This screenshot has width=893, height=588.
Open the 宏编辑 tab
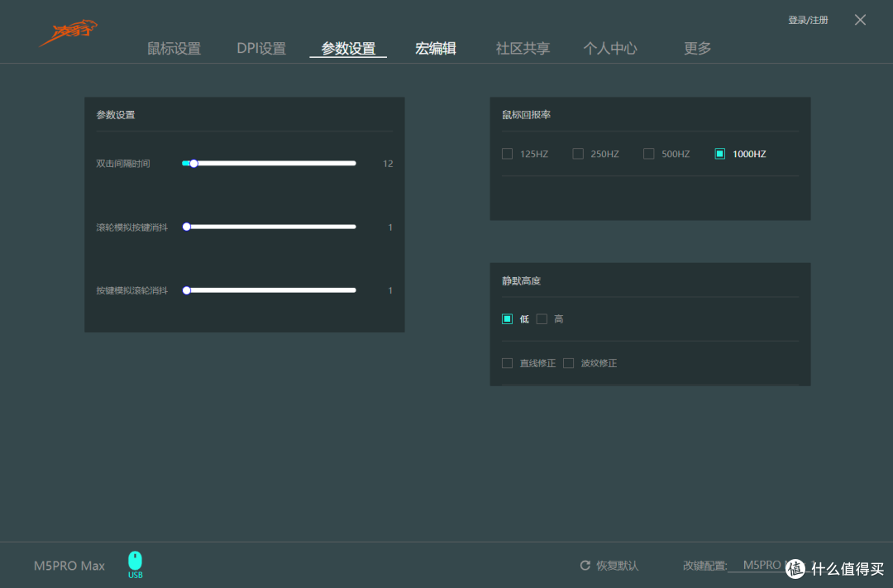(x=436, y=49)
